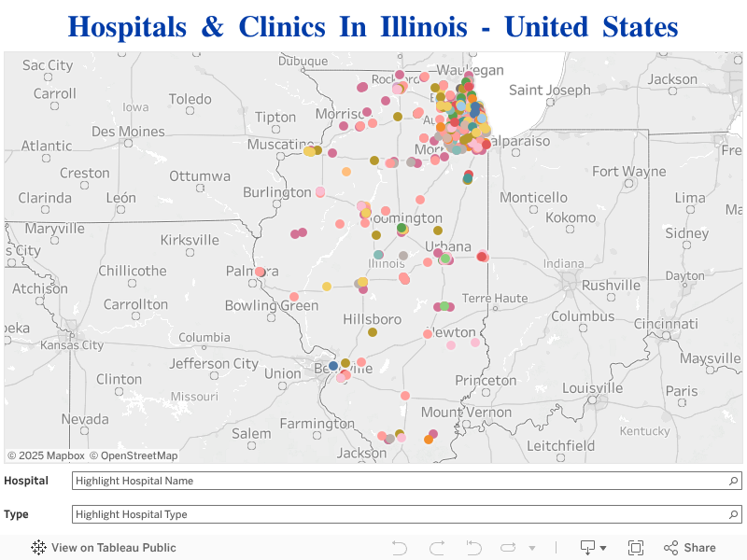Click 'Des Moines' map label
Screen dimensions: 747x560
tap(128, 132)
